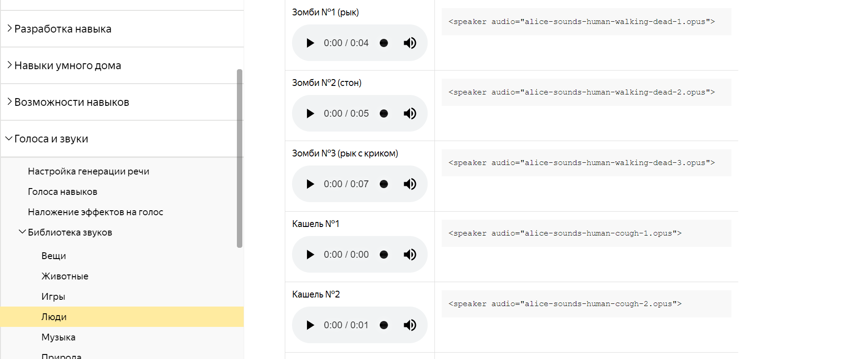The width and height of the screenshot is (868, 359).
Task: Expand Навыки умного дома section
Action: (68, 66)
